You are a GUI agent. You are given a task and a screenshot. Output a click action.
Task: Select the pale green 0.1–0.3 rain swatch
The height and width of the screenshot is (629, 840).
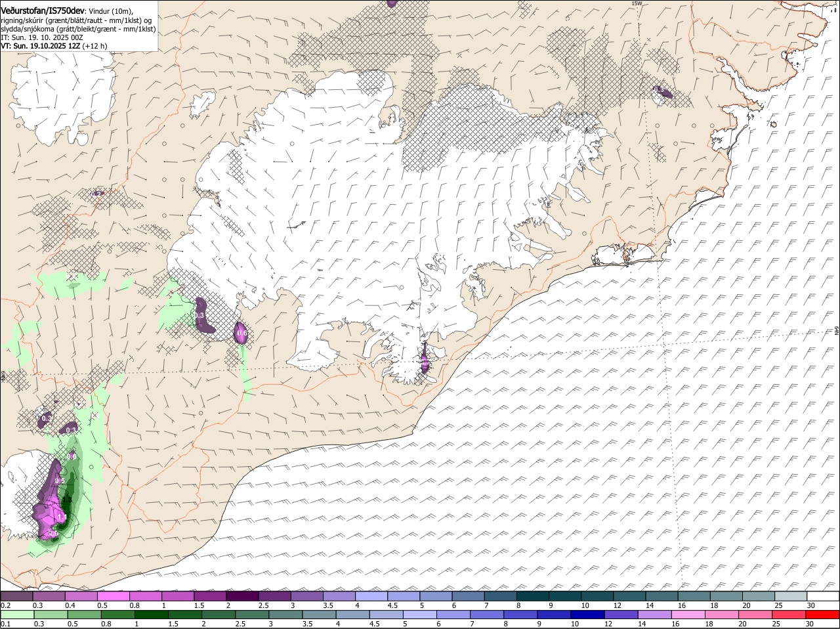(16, 615)
